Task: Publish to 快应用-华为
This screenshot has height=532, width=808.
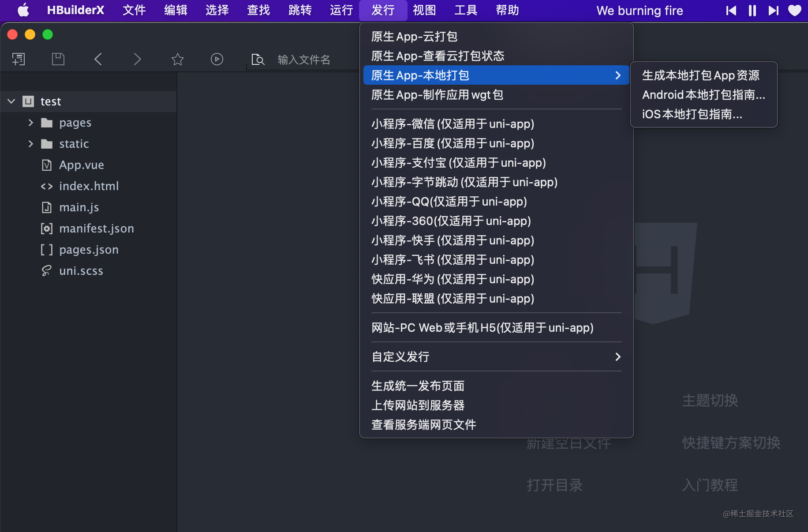Action: (496, 279)
